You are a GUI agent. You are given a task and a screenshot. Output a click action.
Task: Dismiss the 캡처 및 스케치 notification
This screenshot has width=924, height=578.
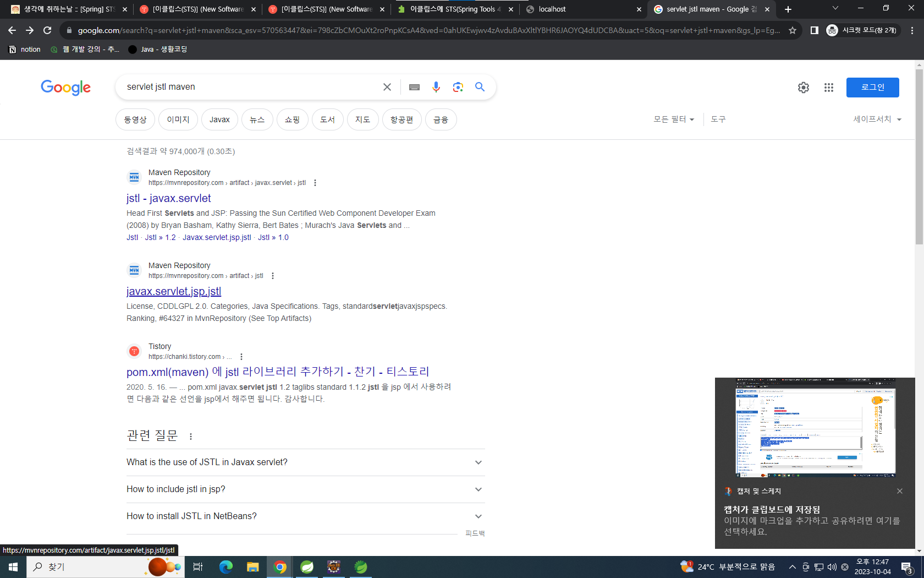point(900,491)
